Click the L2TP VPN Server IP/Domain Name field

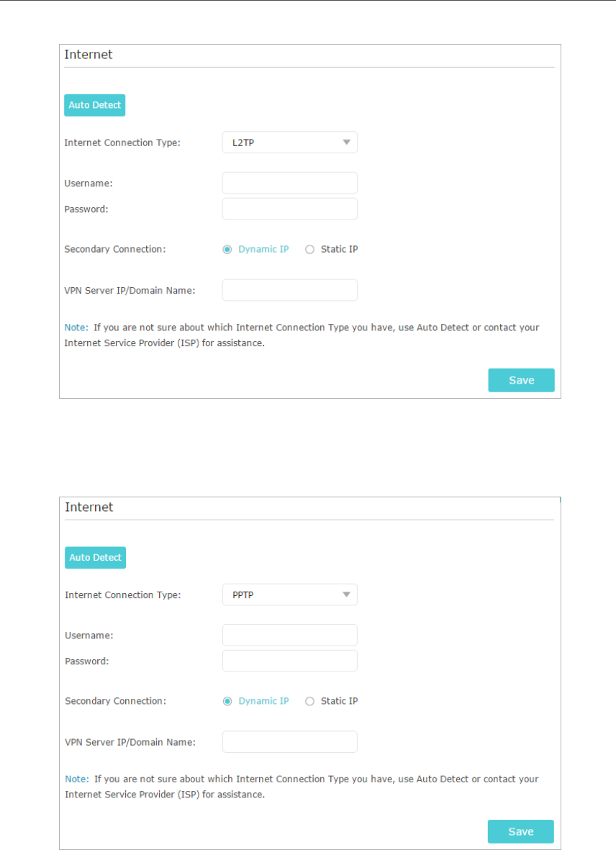(289, 290)
